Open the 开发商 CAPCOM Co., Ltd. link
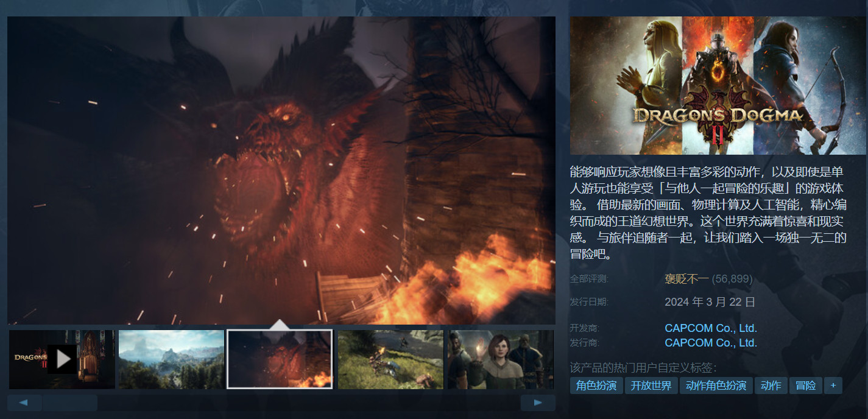Viewport: 868px width, 419px height. point(710,328)
